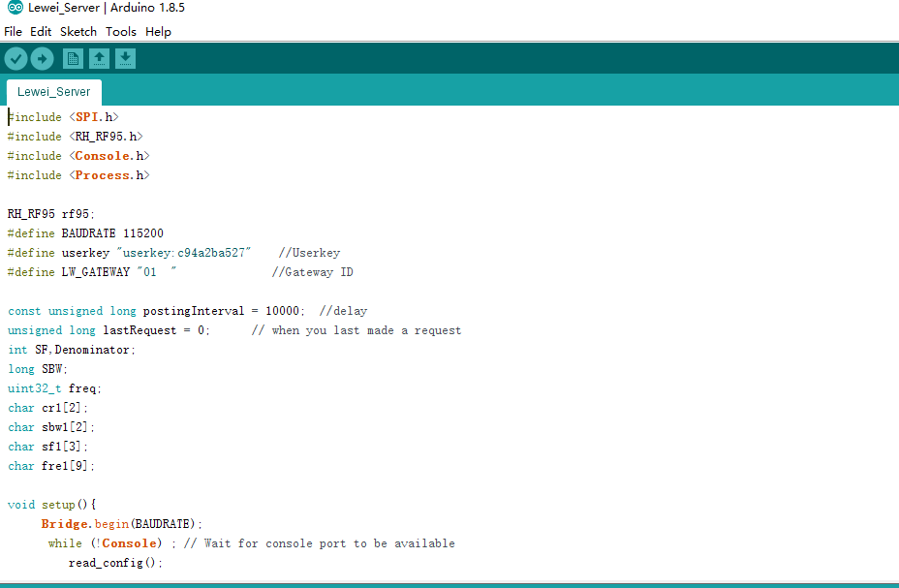The image size is (899, 588).
Task: Click the #include <RH_RF95.h> line
Action: (76, 137)
